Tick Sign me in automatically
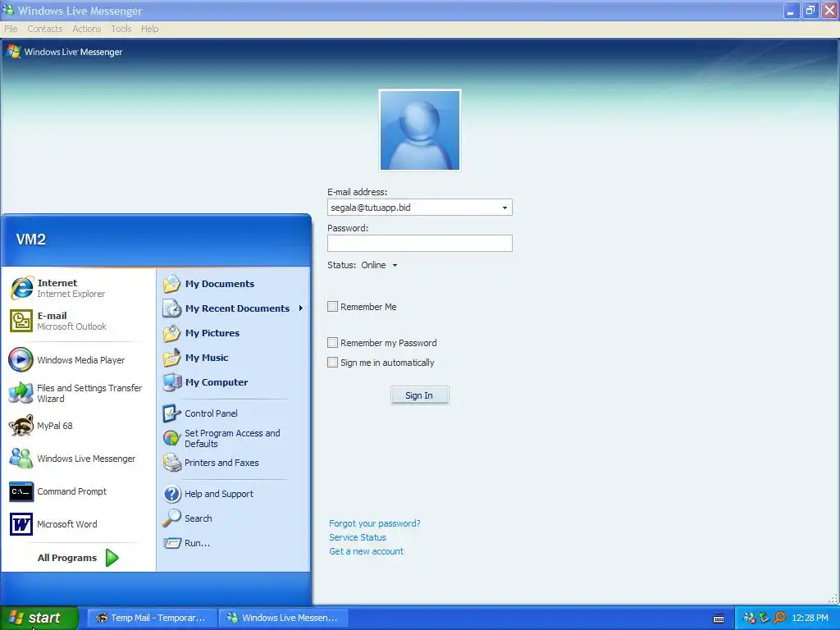The image size is (840, 630). 333,362
